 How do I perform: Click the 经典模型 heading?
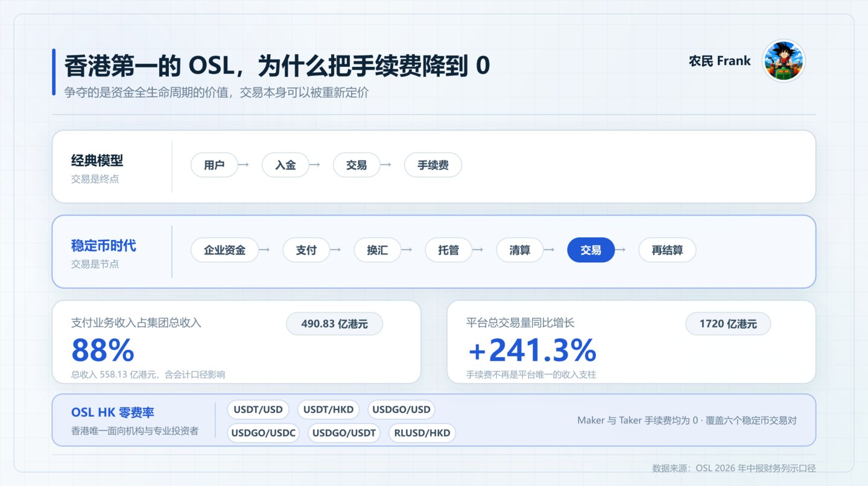97,161
